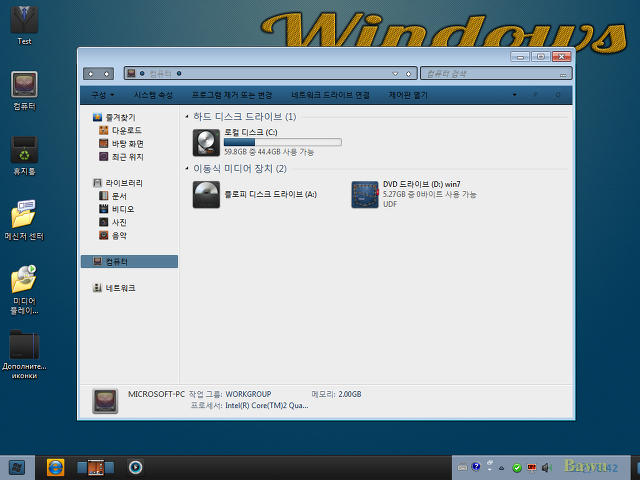
Task: Open the Explorer taskbar button
Action: 96,467
